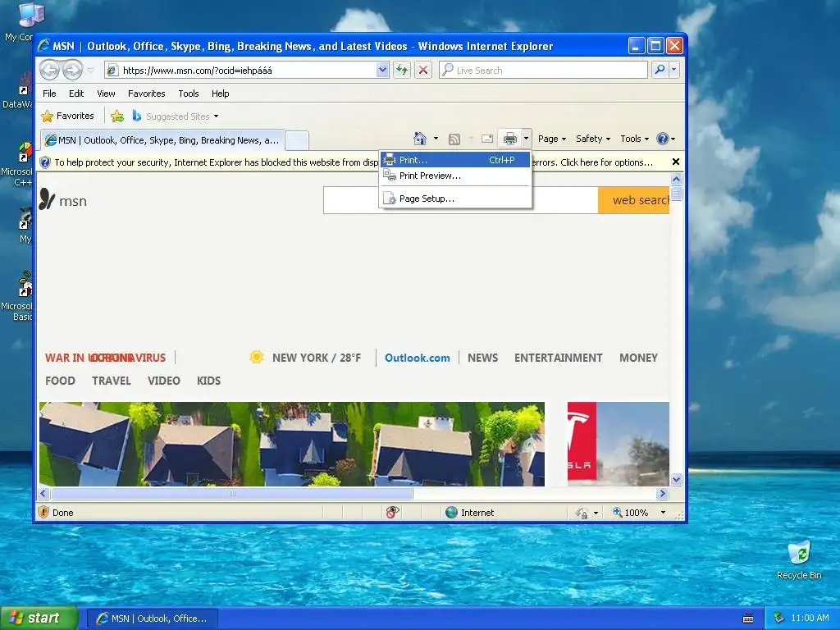Expand the Print button dropdown arrow
The image size is (840, 630).
pyautogui.click(x=526, y=139)
